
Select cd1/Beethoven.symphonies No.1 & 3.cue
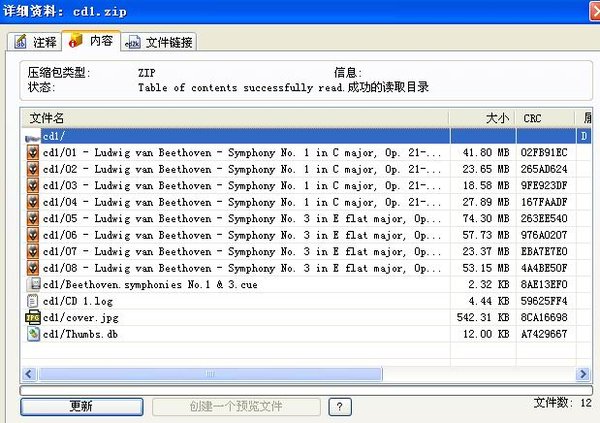150,285
